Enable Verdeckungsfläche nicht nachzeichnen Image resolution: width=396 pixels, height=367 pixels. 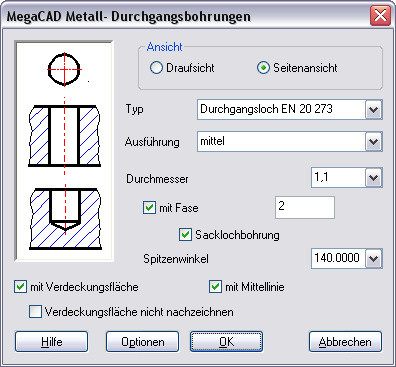pyautogui.click(x=35, y=312)
